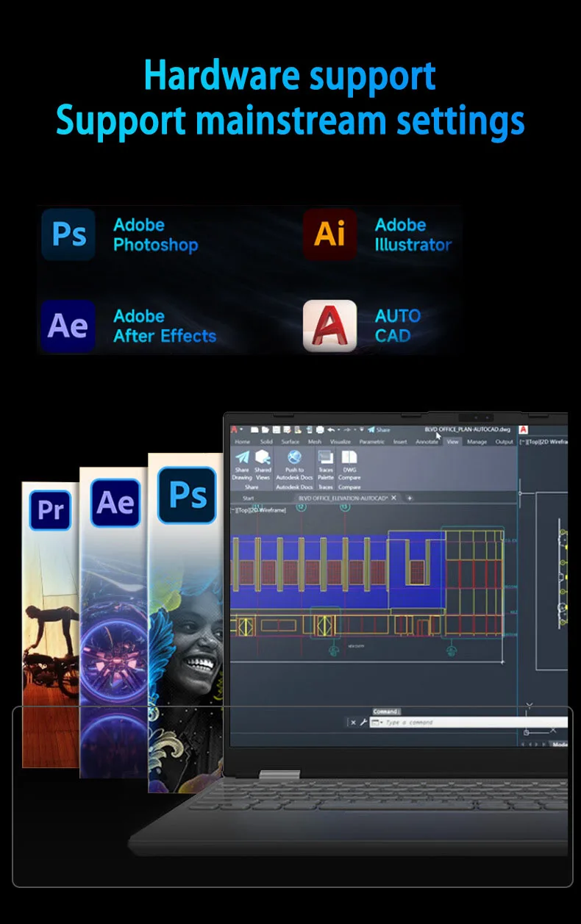The image size is (581, 924).
Task: Click the plus new drawing tab button
Action: (410, 498)
